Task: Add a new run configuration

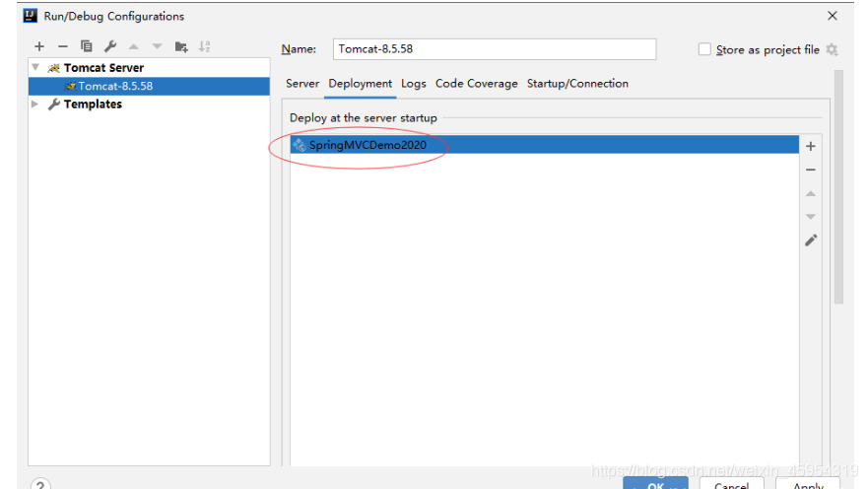Action: coord(39,46)
